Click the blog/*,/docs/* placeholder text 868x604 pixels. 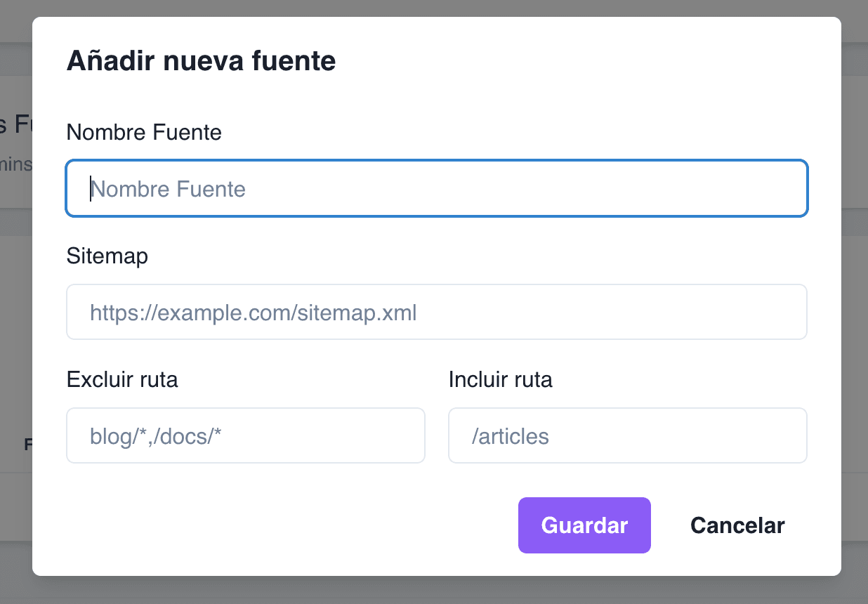point(154,435)
